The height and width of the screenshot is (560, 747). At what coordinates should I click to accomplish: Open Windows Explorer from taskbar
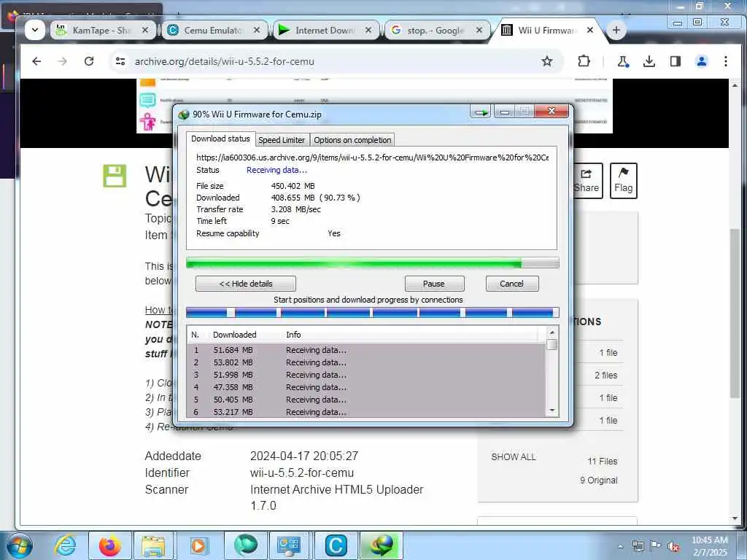[x=153, y=545]
